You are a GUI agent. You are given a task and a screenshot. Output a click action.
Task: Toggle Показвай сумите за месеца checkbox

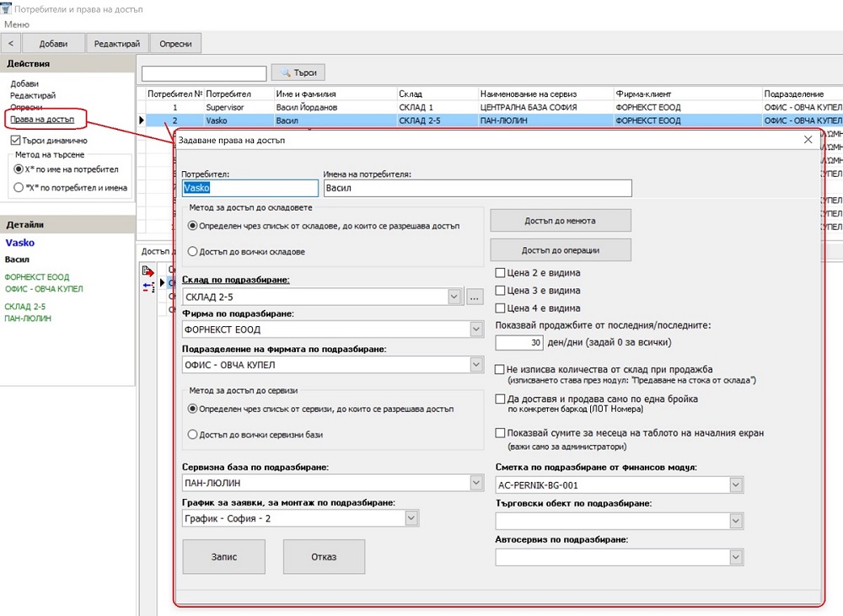[500, 432]
